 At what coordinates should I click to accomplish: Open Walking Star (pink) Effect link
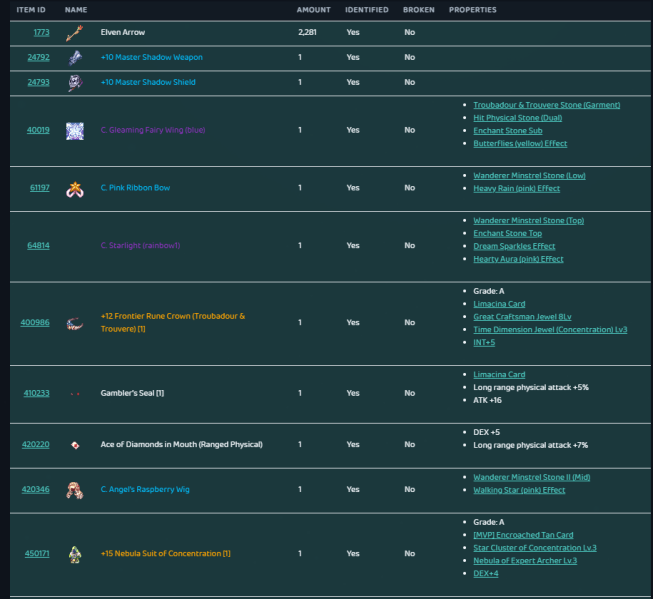[519, 490]
